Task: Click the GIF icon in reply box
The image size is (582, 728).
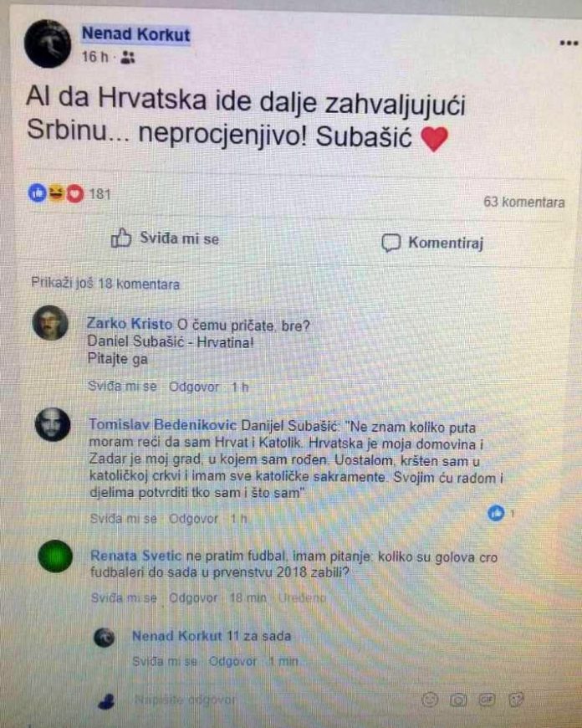Action: (x=487, y=699)
